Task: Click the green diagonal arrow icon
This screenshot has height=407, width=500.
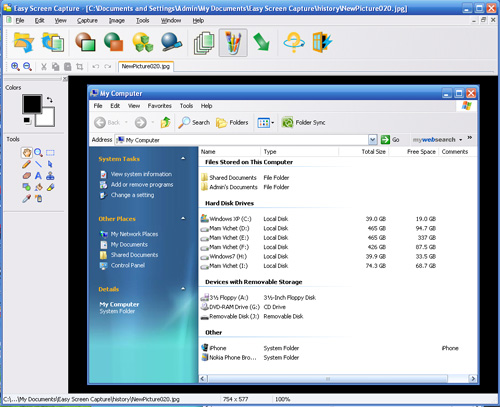Action: (x=261, y=42)
